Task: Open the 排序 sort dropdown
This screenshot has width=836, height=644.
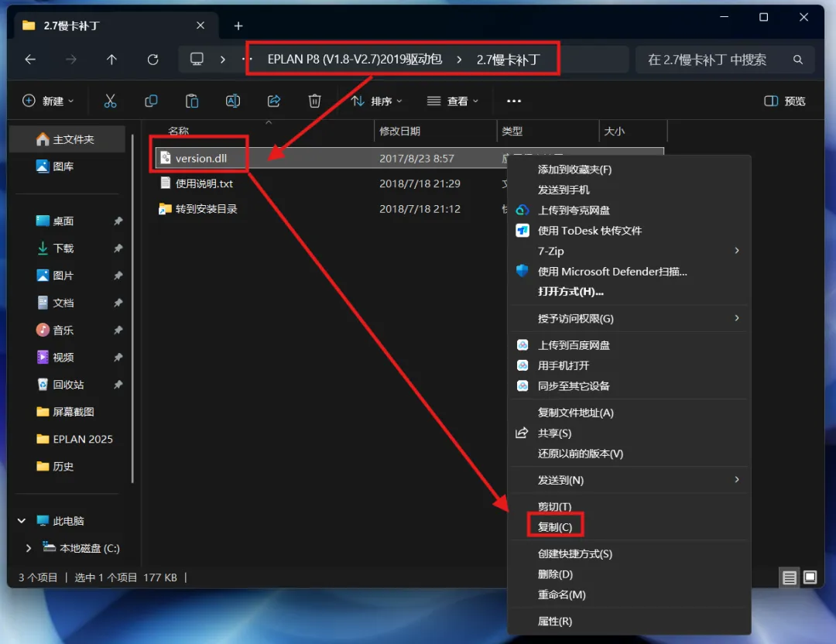Action: coord(377,101)
